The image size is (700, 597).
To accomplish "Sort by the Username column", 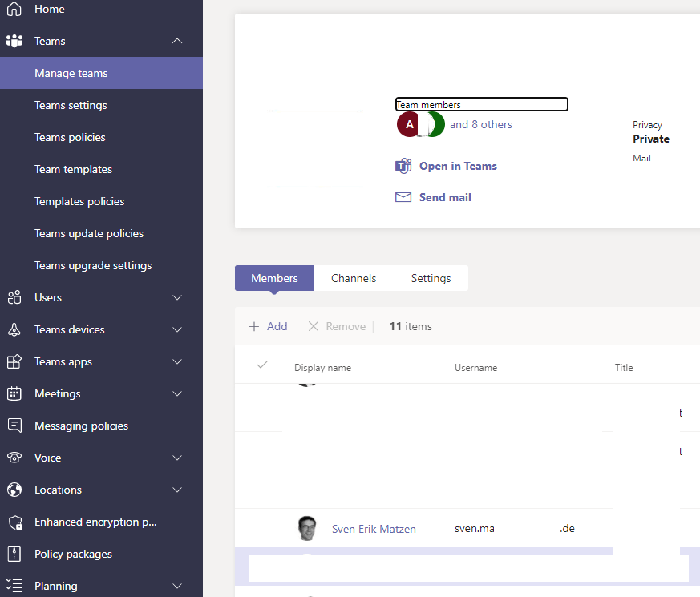I will (476, 368).
